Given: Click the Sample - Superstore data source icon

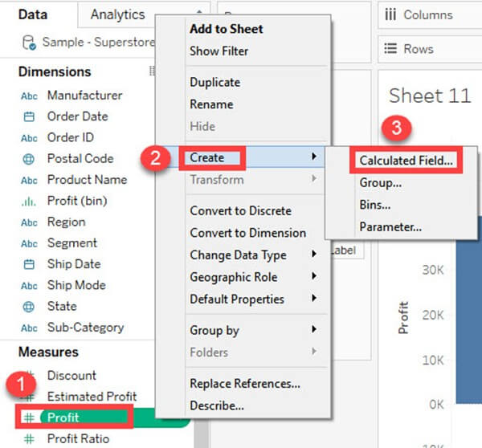Looking at the screenshot, I should (29, 42).
